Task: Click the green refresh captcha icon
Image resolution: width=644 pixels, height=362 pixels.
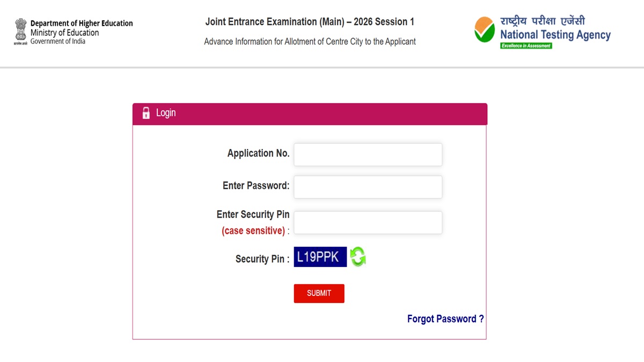Action: pos(358,257)
